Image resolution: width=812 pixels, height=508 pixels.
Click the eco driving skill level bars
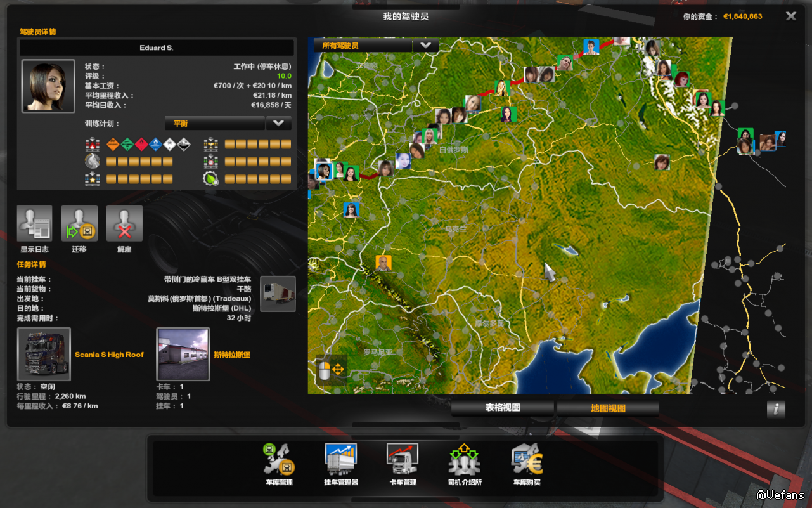tap(258, 179)
